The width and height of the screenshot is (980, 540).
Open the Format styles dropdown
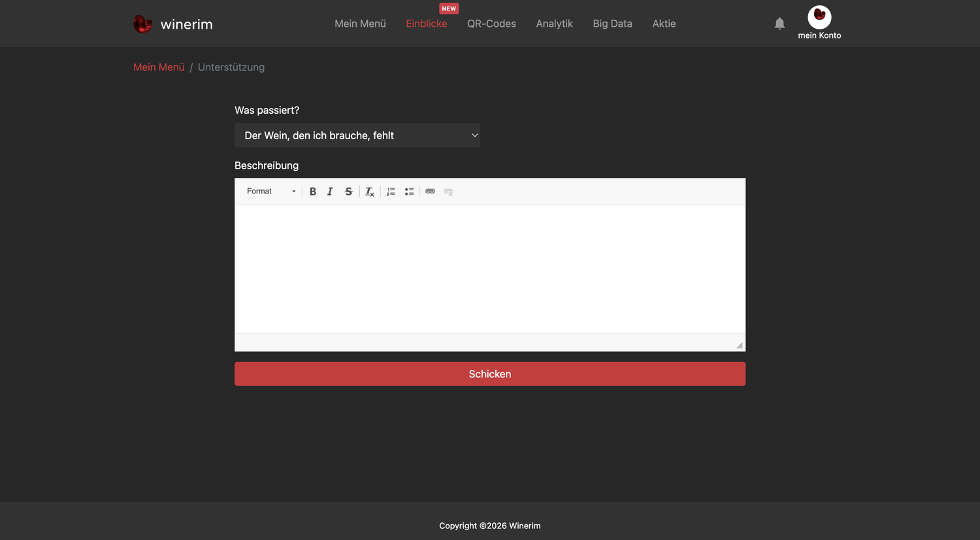click(x=270, y=192)
